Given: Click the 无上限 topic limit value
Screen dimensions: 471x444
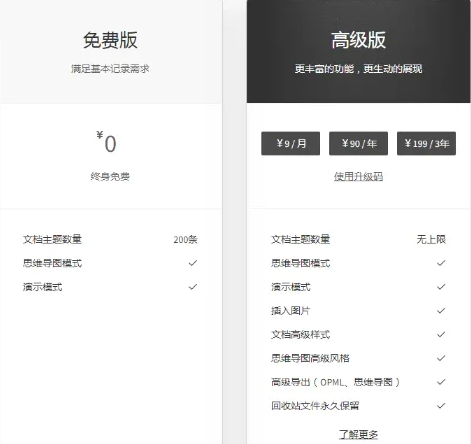Looking at the screenshot, I should [431, 239].
